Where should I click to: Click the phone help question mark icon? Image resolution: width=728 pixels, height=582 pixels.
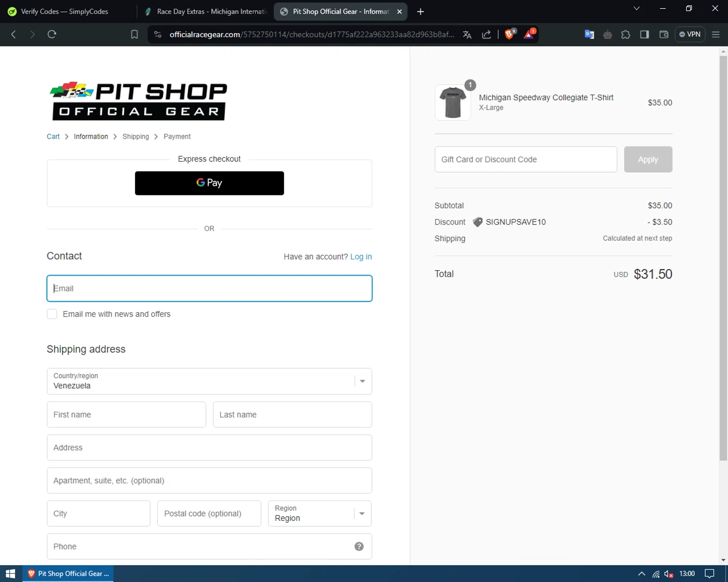[359, 547]
